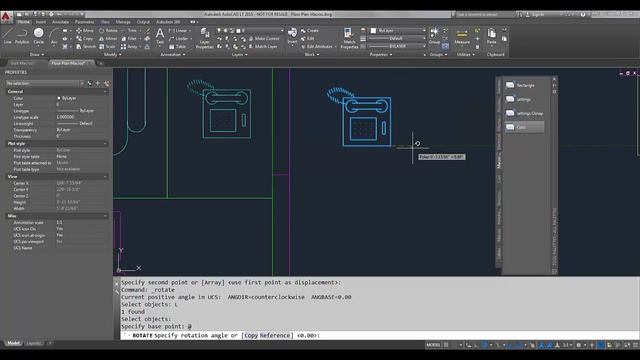Expand the Draw panel

[x=37, y=54]
